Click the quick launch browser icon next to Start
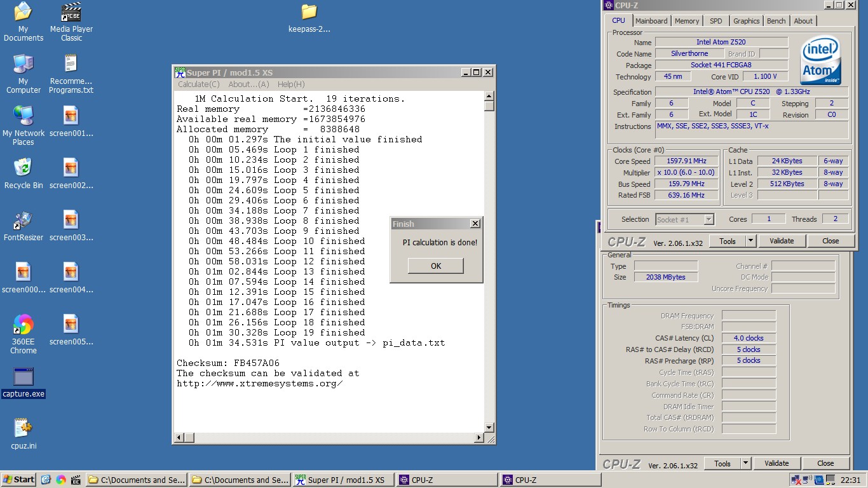 (46, 480)
